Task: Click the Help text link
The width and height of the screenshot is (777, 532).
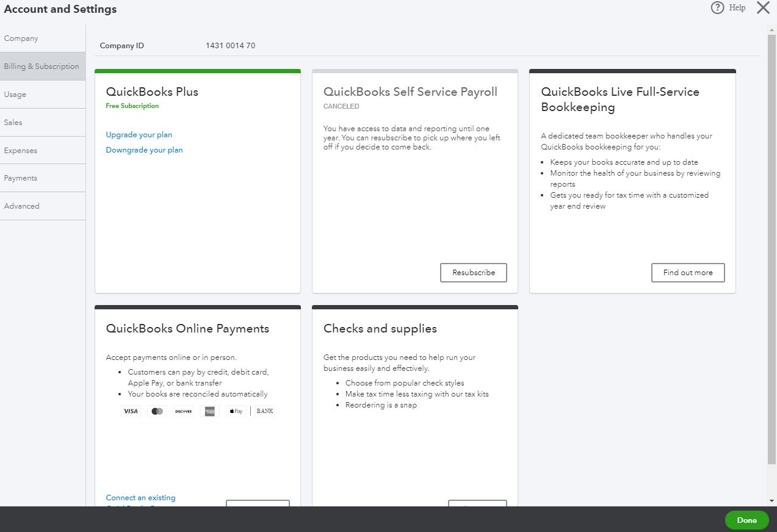Action: pyautogui.click(x=737, y=8)
